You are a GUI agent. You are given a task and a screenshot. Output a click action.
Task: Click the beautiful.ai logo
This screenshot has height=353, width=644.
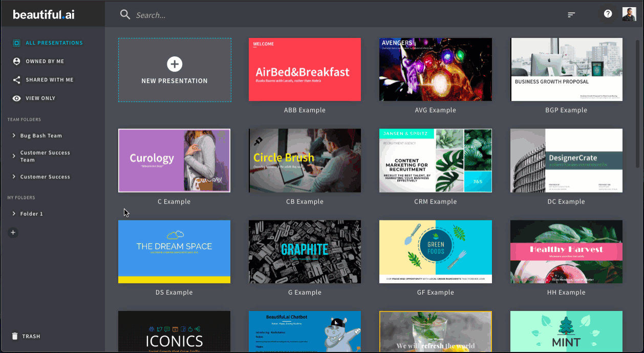[x=44, y=14]
